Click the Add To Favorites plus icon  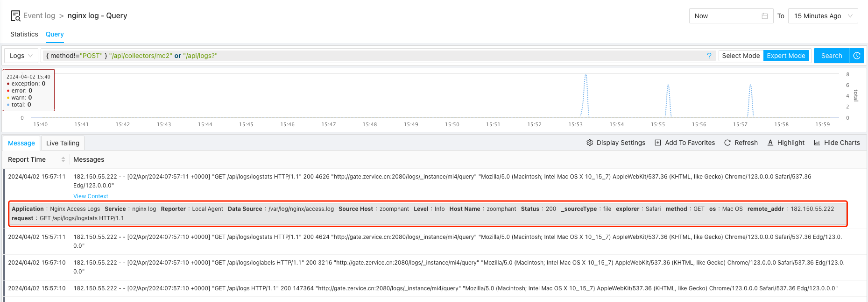point(658,143)
